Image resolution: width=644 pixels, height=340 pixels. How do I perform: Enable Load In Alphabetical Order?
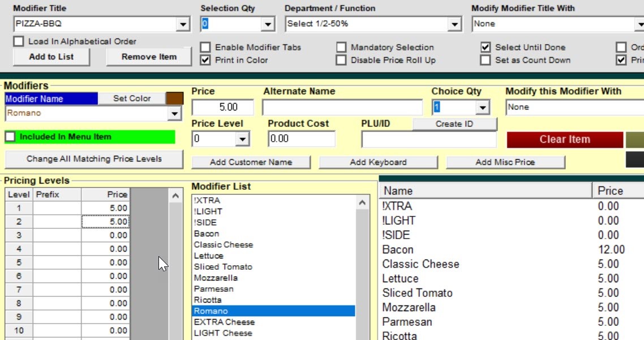click(x=19, y=41)
